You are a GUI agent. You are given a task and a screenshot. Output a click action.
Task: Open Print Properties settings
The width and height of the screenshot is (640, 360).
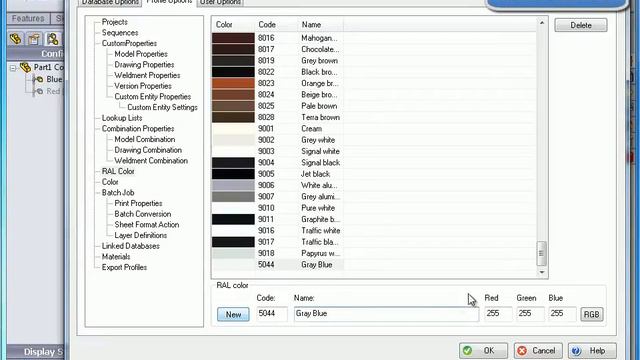138,203
